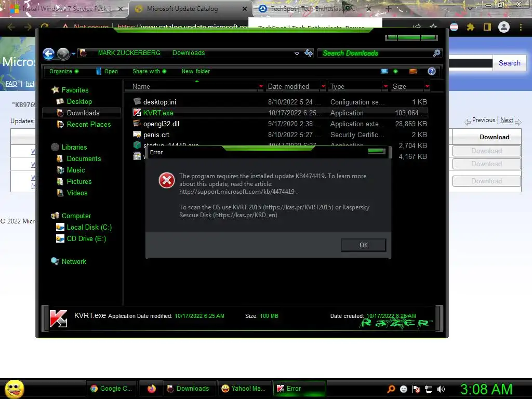The image size is (532, 399).
Task: Open the Documents library
Action: point(79,159)
